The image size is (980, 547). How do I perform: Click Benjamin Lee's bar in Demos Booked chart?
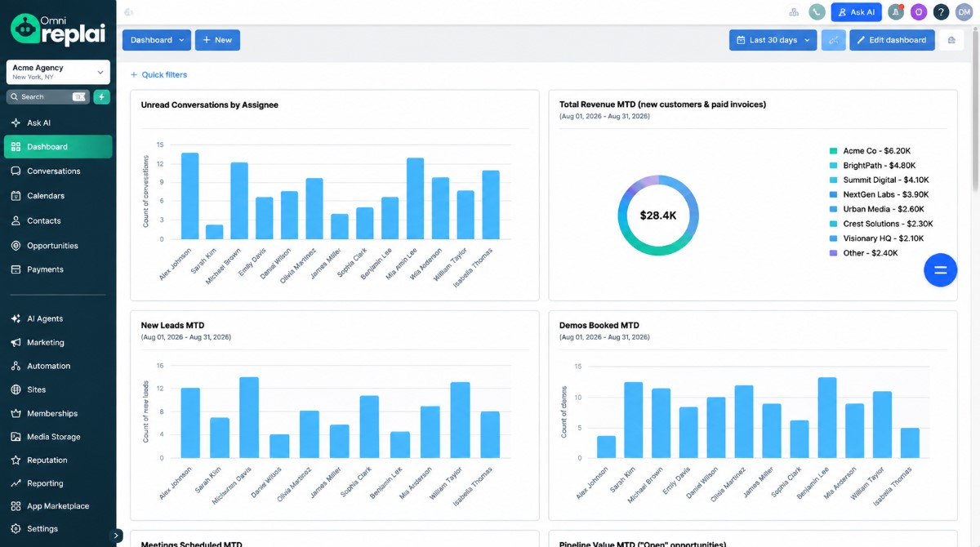[x=826, y=417]
